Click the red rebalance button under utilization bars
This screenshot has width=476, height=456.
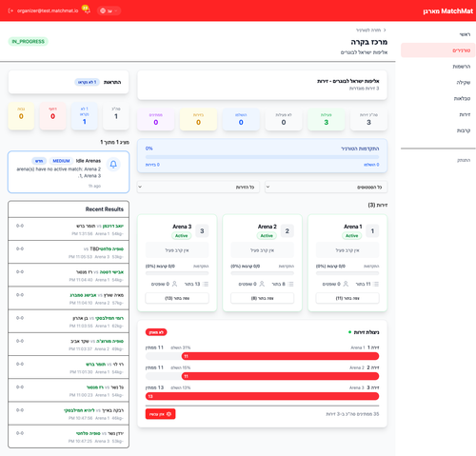[160, 414]
